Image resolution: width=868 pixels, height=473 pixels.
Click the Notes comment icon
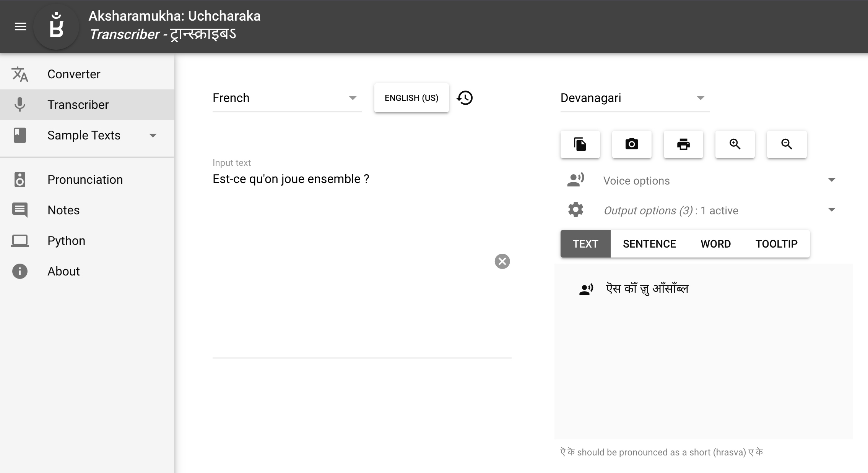[x=20, y=210]
